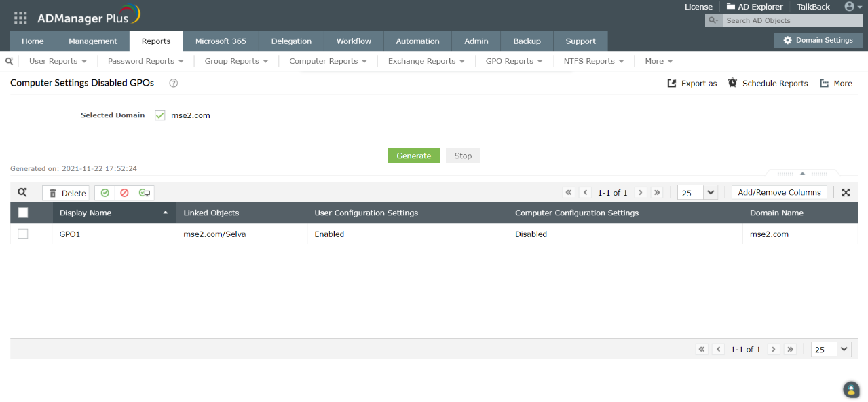This screenshot has width=868, height=402.
Task: Uncheck the mse2.com domain checkbox
Action: [x=160, y=115]
